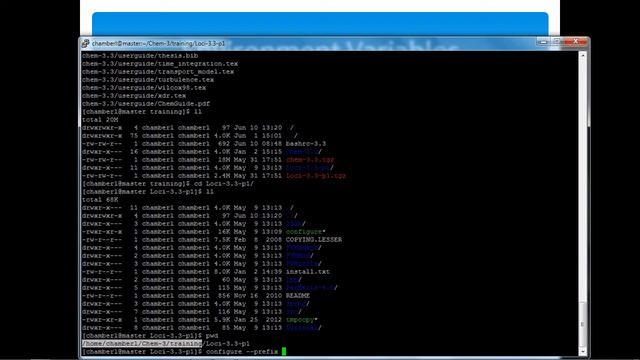Click the terminal scrollbar down arrow

point(582,351)
